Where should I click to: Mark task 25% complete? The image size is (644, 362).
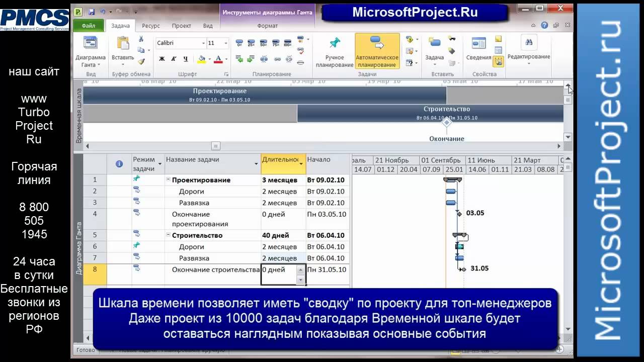251,43
